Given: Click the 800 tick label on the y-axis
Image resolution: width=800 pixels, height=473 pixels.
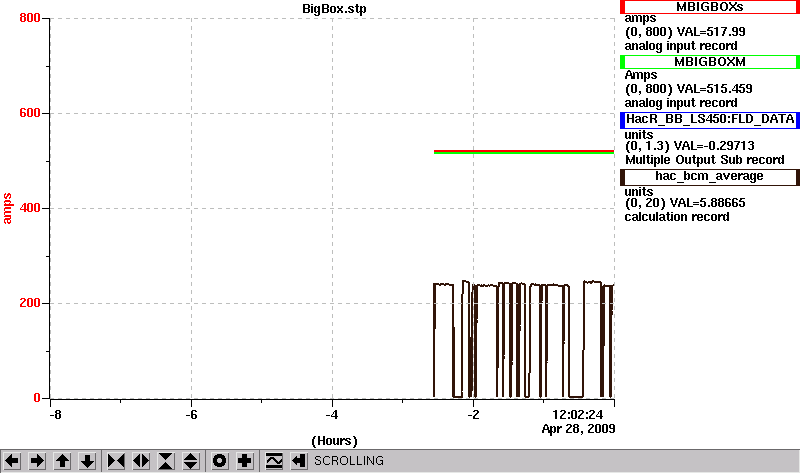Looking at the screenshot, I should click(30, 18).
